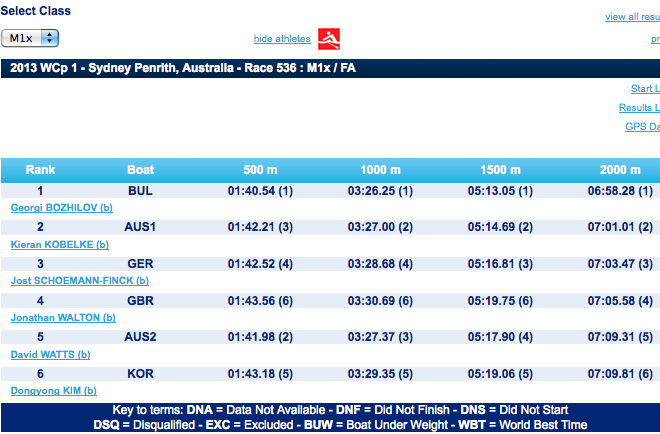Click the 2000 m column header
The image size is (660, 434).
click(x=619, y=170)
